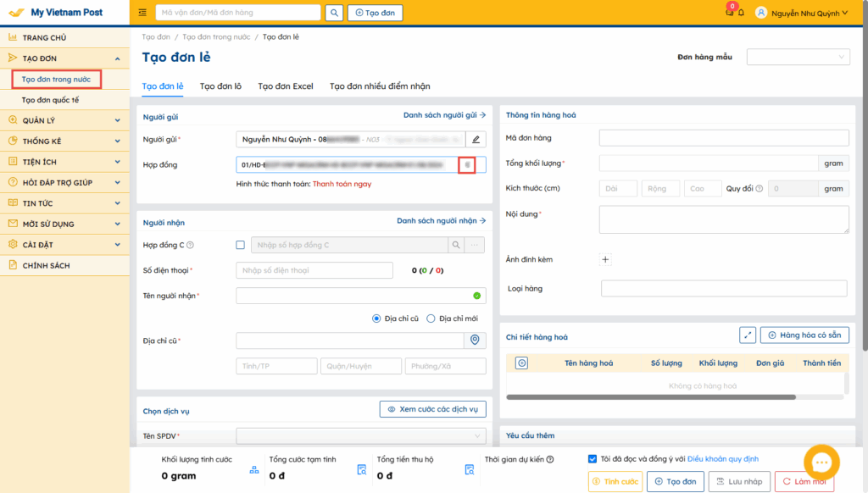The height and width of the screenshot is (493, 868).
Task: Click the edit pencil icon beside sender
Action: click(476, 139)
